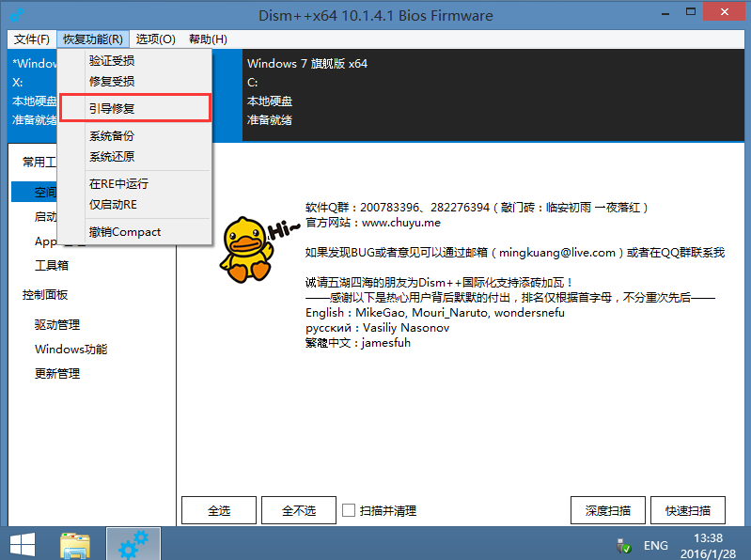Open the 选项(O) menu
This screenshot has height=560, width=751.
click(x=156, y=39)
